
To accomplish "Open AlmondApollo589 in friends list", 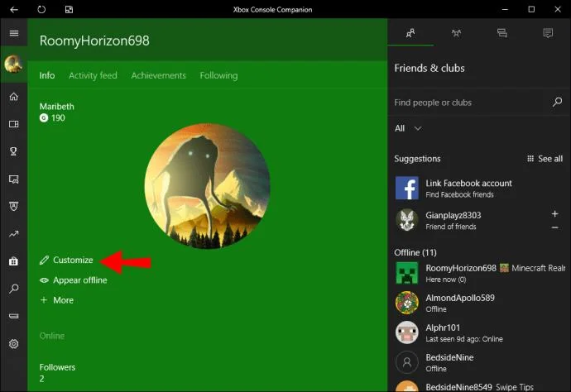I will 479,303.
